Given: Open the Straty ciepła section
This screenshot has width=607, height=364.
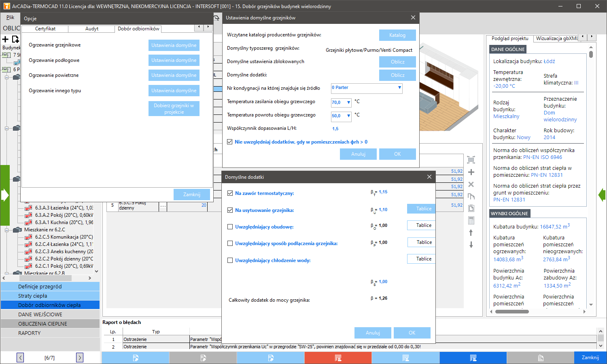Looking at the screenshot, I should coord(50,296).
